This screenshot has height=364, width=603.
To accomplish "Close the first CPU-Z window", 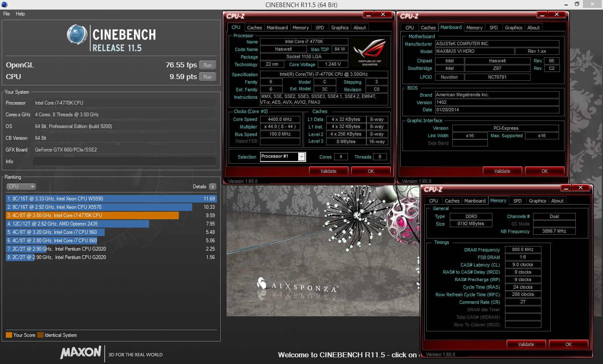I will click(x=383, y=15).
